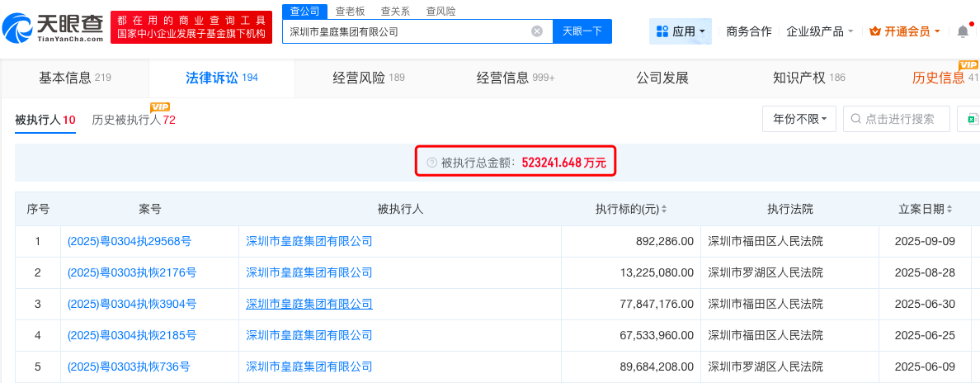This screenshot has height=383, width=980.
Task: Click the Excel export icon
Action: click(971, 119)
